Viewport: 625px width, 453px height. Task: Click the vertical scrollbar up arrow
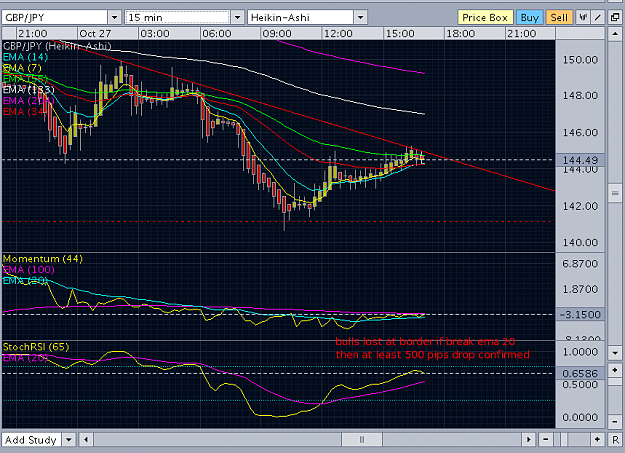click(x=615, y=34)
